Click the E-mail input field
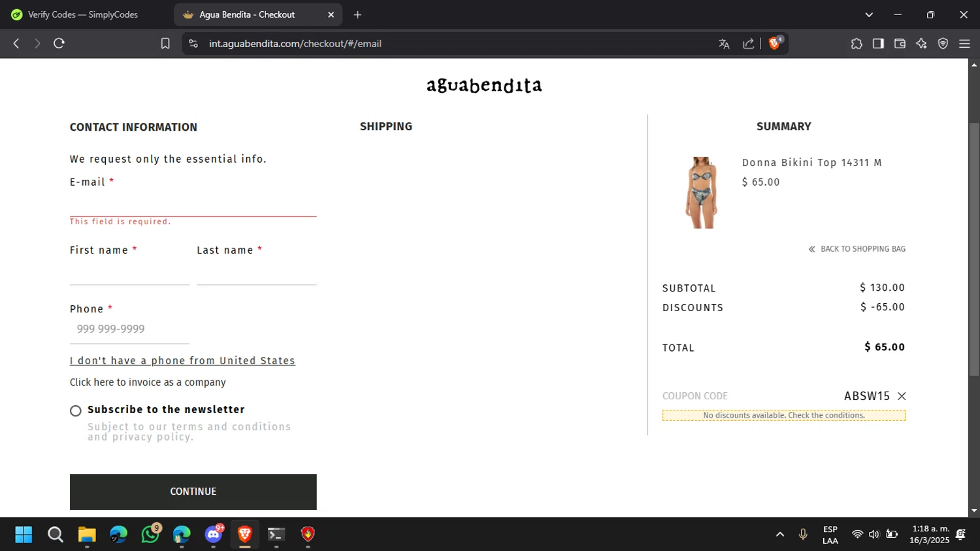 coord(193,205)
